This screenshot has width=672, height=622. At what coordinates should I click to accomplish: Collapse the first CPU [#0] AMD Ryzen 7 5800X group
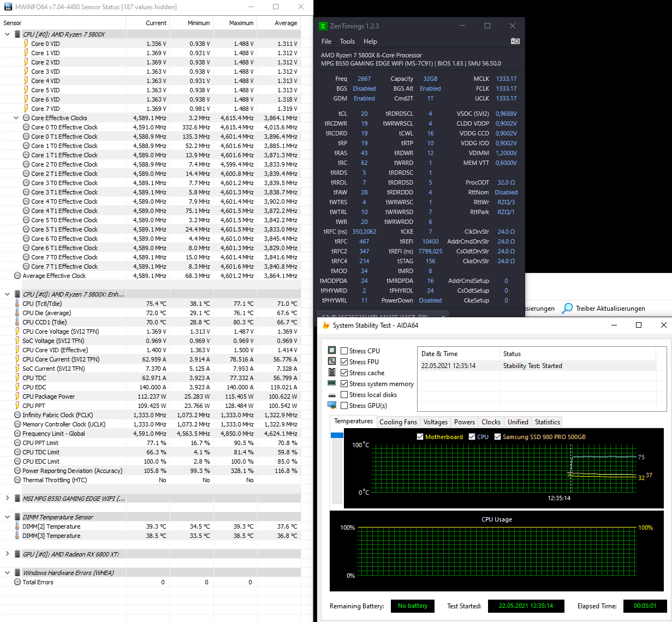click(x=7, y=34)
